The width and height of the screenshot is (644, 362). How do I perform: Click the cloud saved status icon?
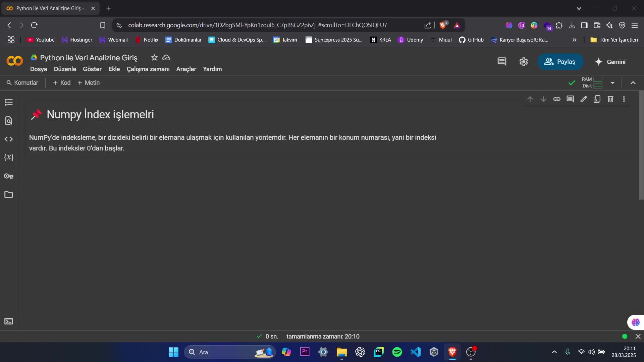166,58
